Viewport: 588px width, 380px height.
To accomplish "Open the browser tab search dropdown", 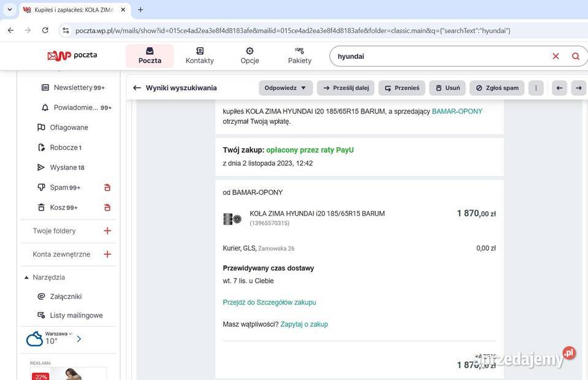I will 10,10.
